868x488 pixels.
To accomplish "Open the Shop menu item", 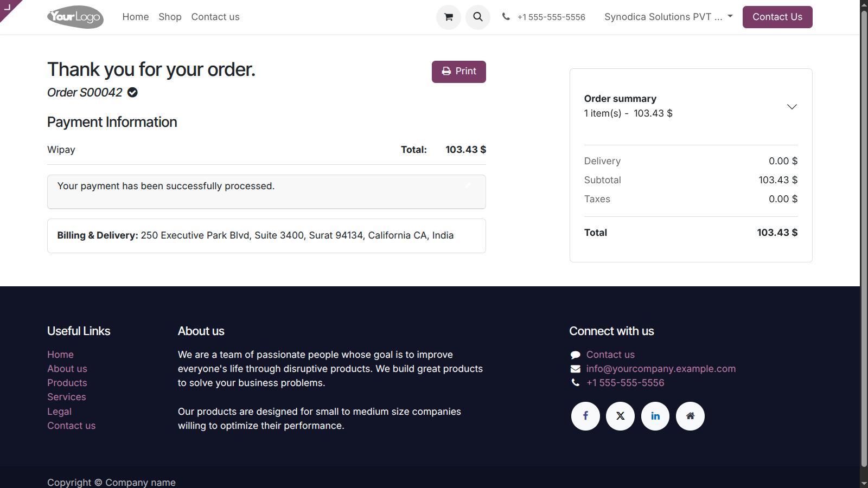I will 170,17.
